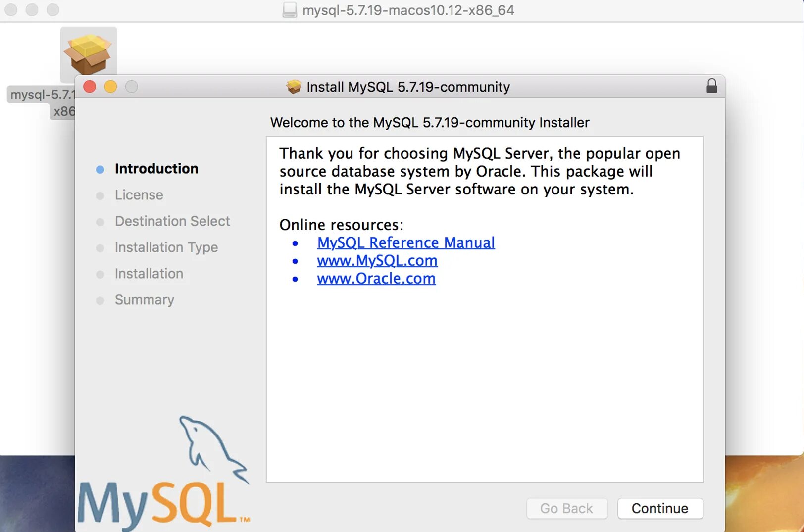The width and height of the screenshot is (804, 532).
Task: Open the www.Oracle.com link
Action: point(376,278)
